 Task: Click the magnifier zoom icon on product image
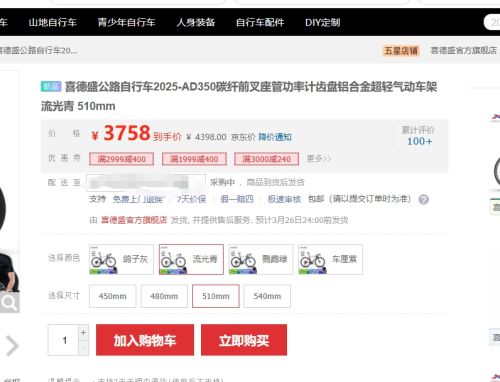[x=9, y=303]
